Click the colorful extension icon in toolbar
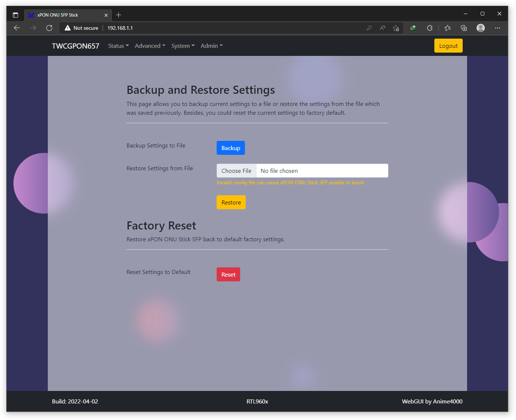516x420 pixels. (x=413, y=28)
